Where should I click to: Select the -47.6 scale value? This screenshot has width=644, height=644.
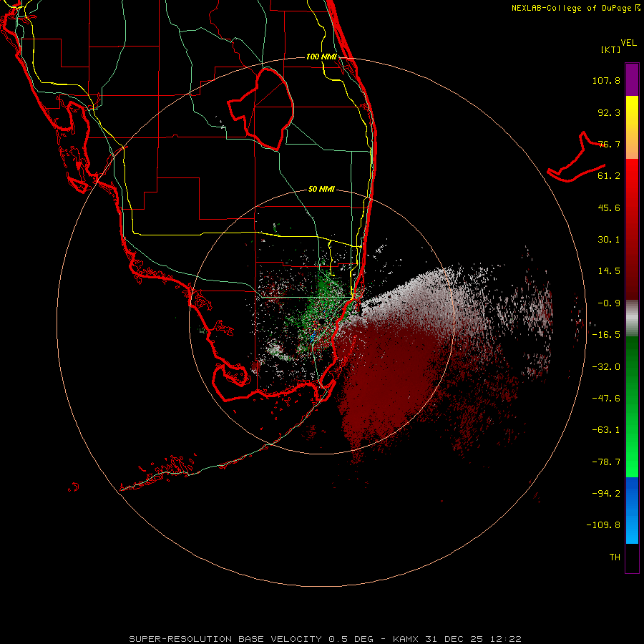click(606, 399)
